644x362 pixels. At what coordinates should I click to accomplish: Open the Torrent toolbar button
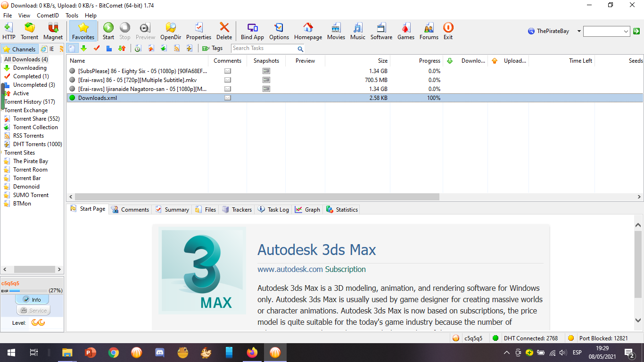[x=30, y=31]
